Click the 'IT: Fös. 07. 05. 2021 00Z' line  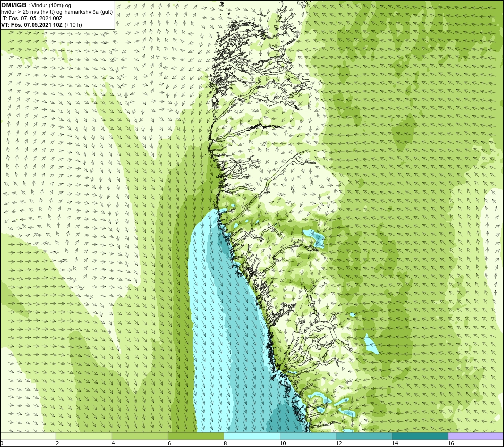(x=32, y=18)
